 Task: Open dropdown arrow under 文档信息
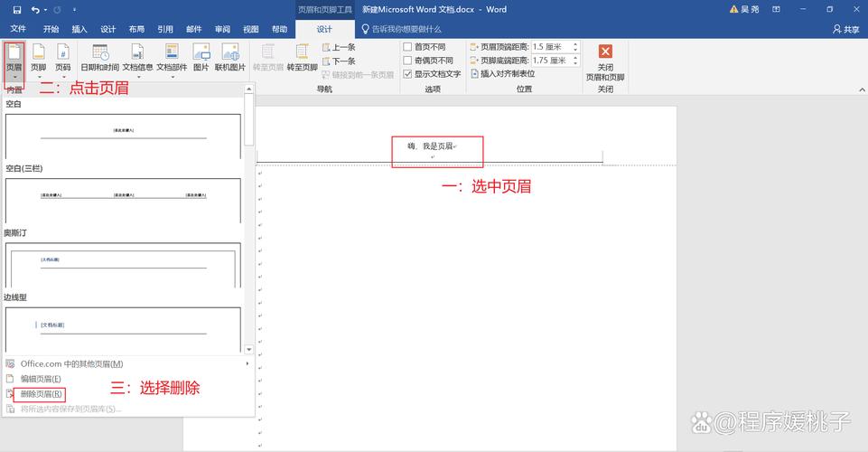[138, 77]
